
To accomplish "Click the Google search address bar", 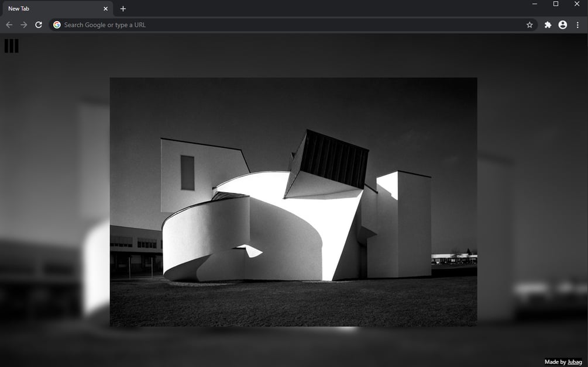I will [293, 25].
